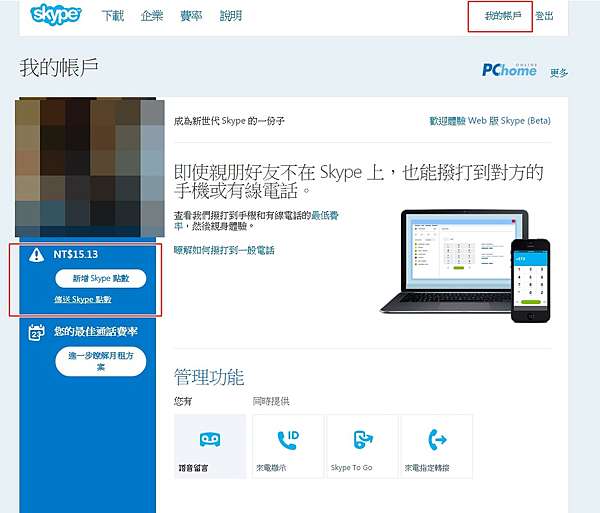Click the Skype logo in header
This screenshot has height=513, width=600.
point(56,15)
